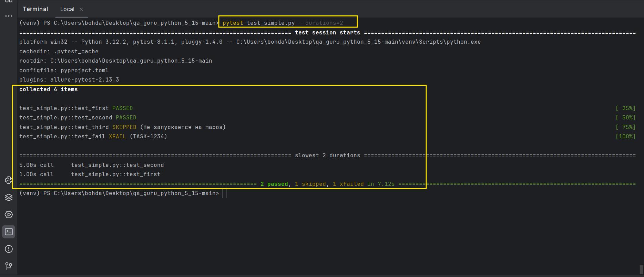Click the '[ 75%]' progress indicator
Screen dimensions: 644x277
coord(625,127)
